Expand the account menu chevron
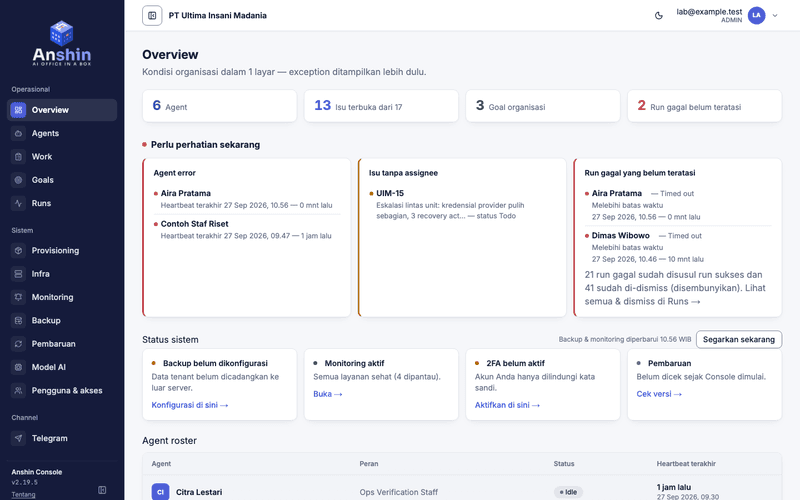This screenshot has height=500, width=800. pos(775,16)
